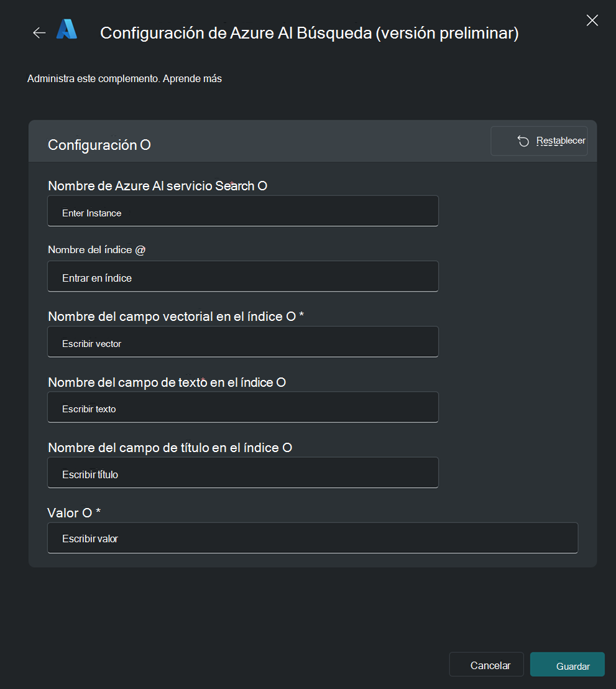Viewport: 616px width, 689px height.
Task: Select the Escribir vector input field
Action: (243, 342)
